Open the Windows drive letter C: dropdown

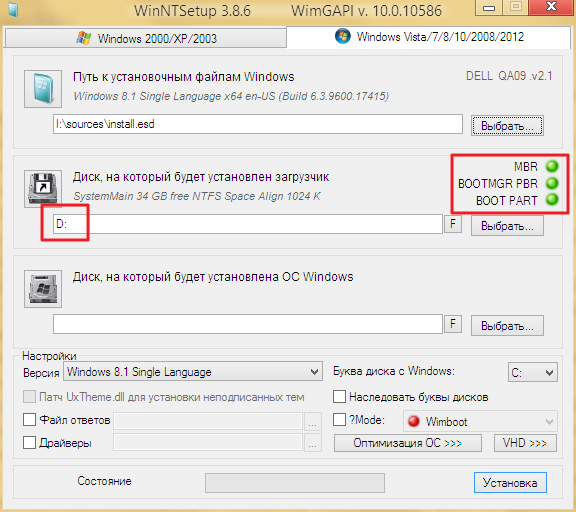[533, 372]
